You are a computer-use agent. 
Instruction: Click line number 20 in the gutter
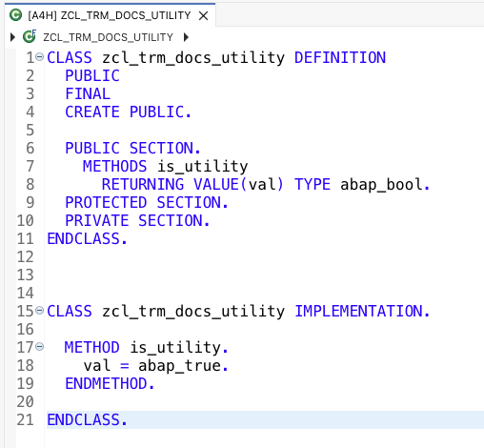click(26, 402)
